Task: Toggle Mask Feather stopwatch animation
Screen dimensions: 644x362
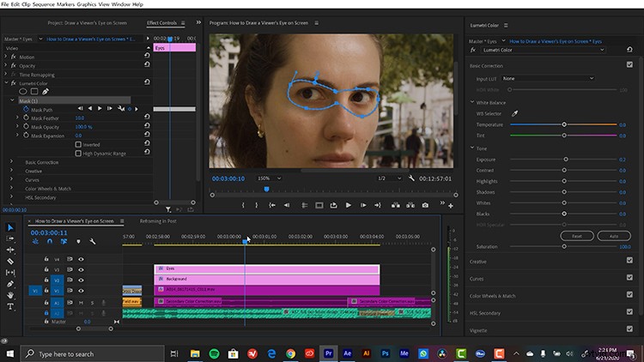Action: pyautogui.click(x=26, y=118)
